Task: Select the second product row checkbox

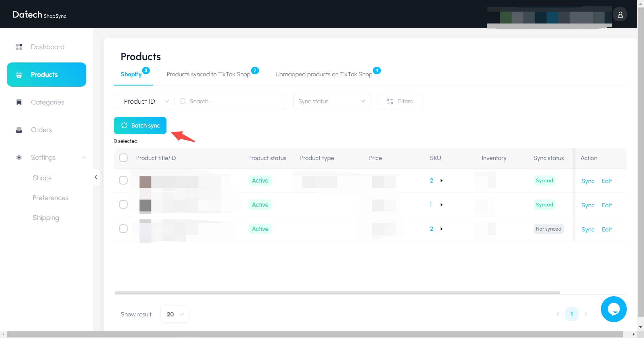Action: tap(124, 204)
